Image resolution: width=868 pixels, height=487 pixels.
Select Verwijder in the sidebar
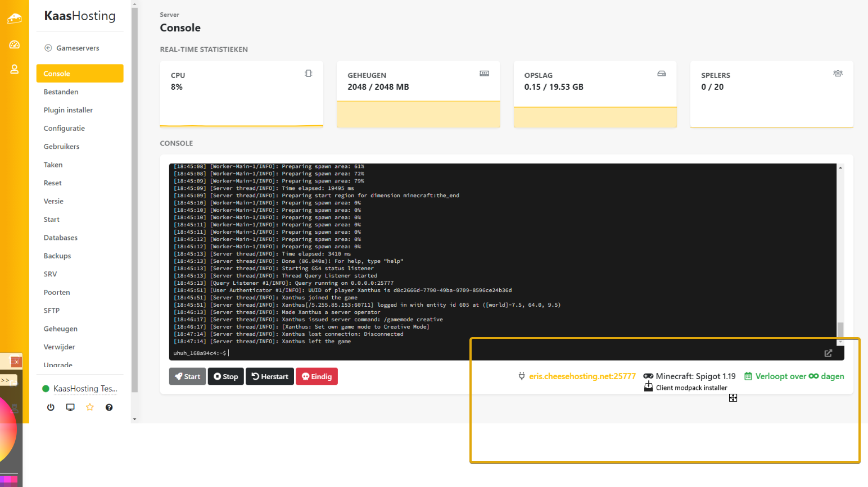click(x=59, y=347)
